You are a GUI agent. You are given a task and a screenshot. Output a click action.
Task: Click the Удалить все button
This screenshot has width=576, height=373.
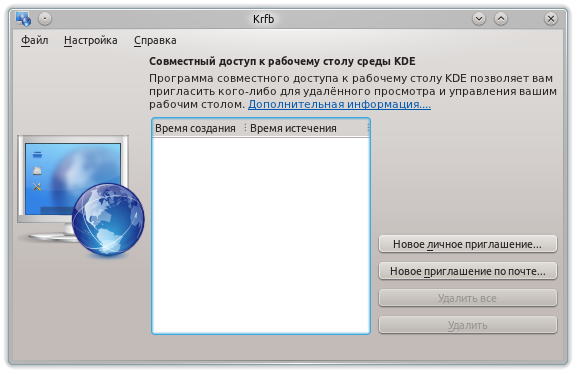click(468, 298)
